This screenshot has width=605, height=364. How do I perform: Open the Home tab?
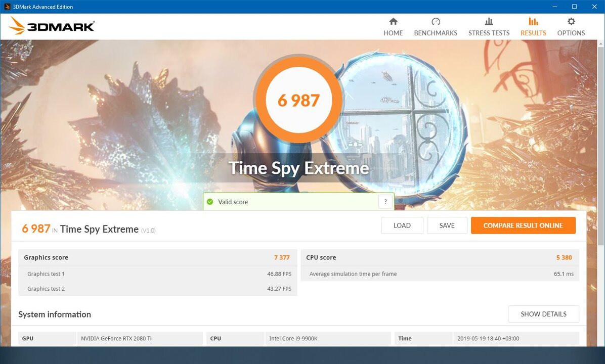(x=393, y=27)
